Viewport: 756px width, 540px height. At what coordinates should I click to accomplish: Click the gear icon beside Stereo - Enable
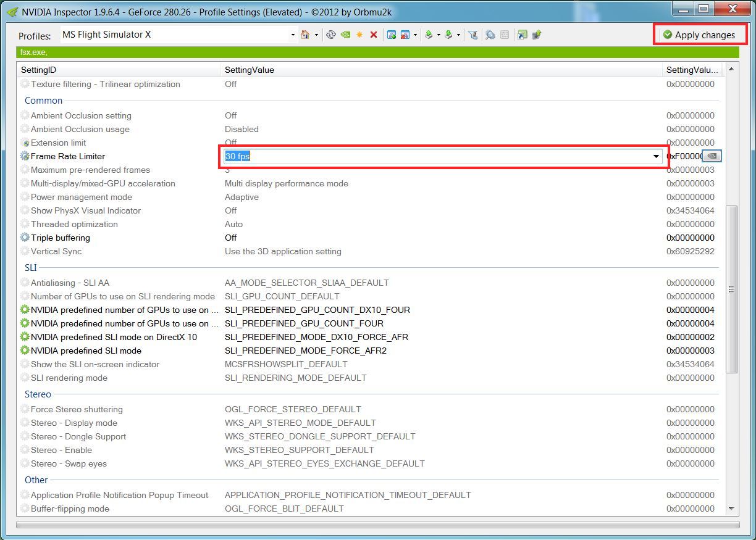(25, 450)
